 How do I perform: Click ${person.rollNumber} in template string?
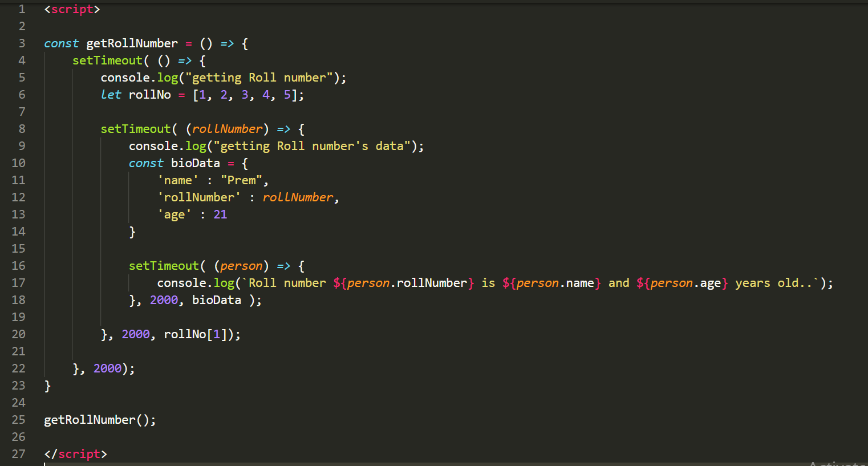pyautogui.click(x=403, y=283)
